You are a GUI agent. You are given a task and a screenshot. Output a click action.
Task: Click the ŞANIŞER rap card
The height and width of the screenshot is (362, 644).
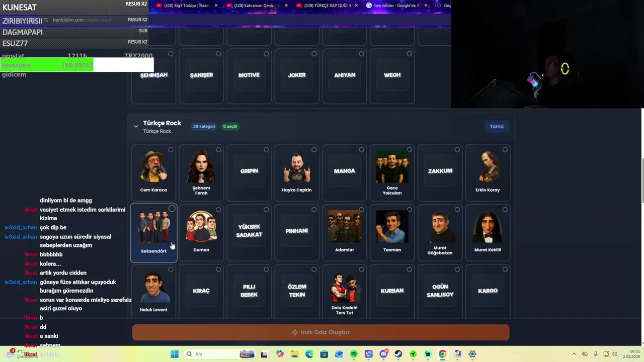(201, 75)
